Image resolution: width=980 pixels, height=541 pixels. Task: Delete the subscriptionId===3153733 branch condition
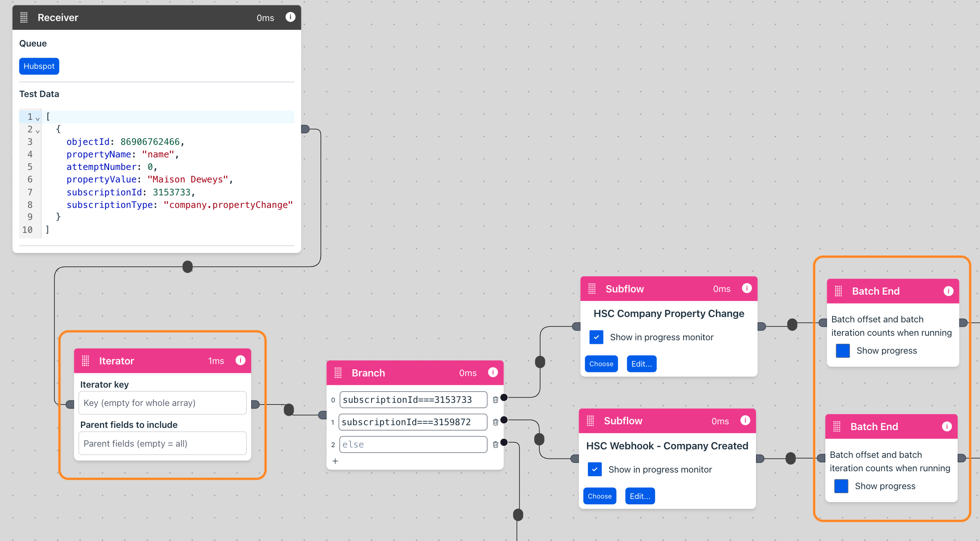coord(495,400)
